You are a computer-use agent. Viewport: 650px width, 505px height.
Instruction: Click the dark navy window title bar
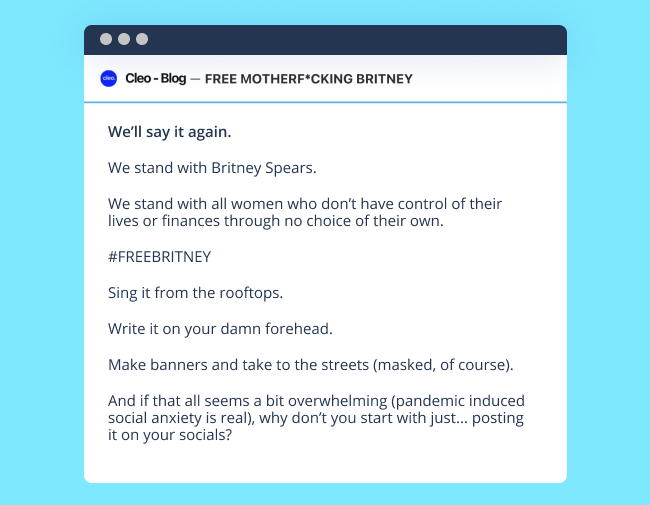tap(325, 40)
